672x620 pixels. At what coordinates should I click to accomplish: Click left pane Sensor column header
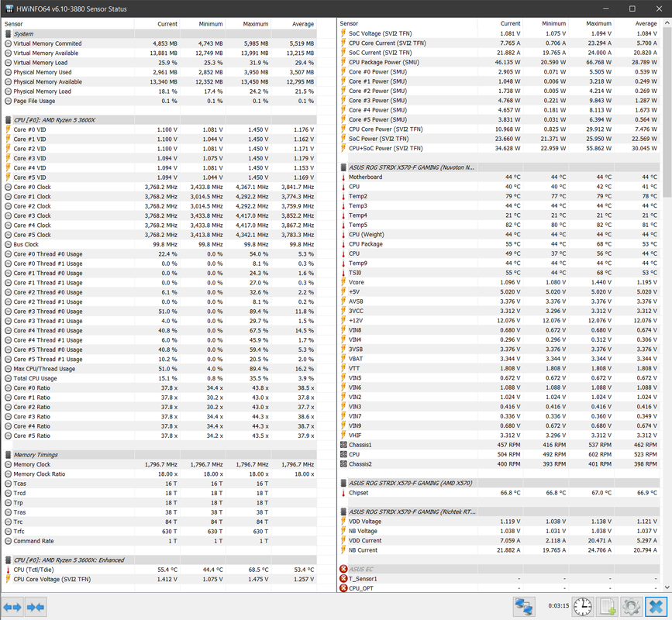coord(68,24)
